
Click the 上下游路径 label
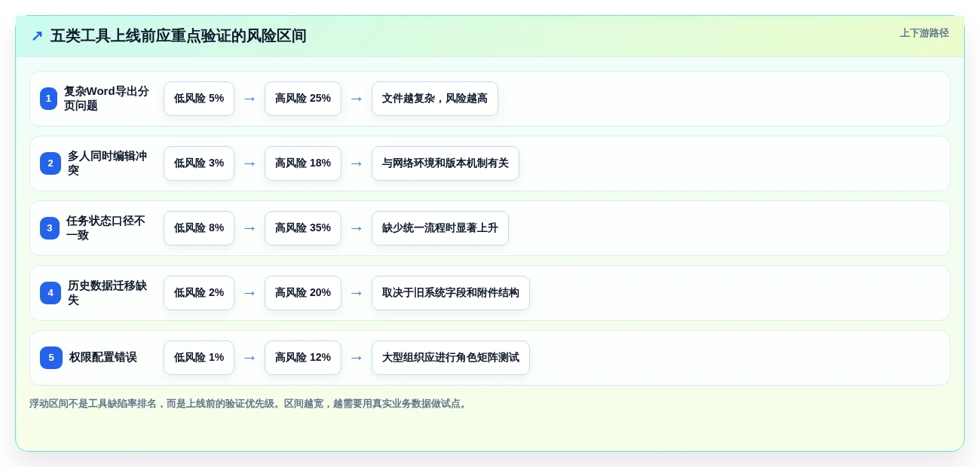click(x=924, y=33)
